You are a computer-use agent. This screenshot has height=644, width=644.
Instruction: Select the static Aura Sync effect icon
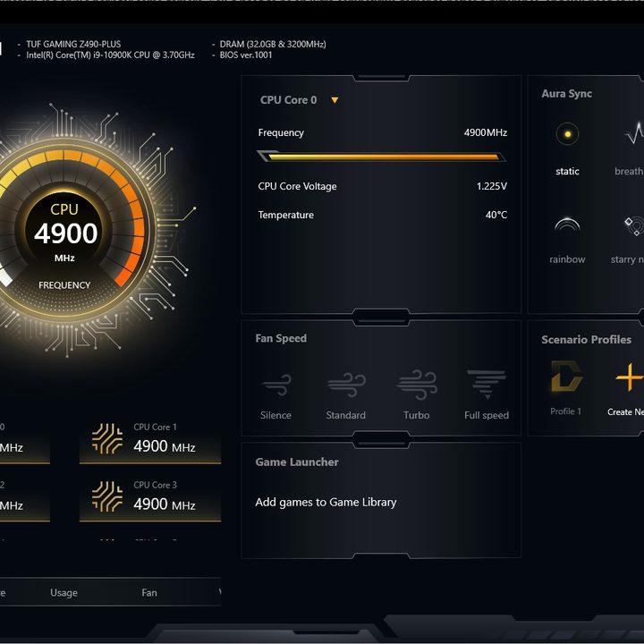[567, 134]
